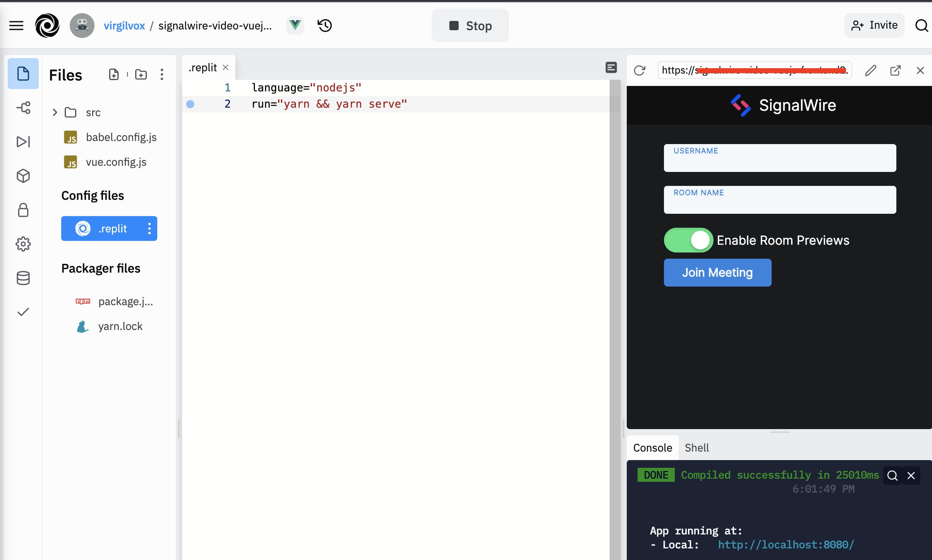This screenshot has width=932, height=560.
Task: Switch to the Shell tab
Action: 696,448
